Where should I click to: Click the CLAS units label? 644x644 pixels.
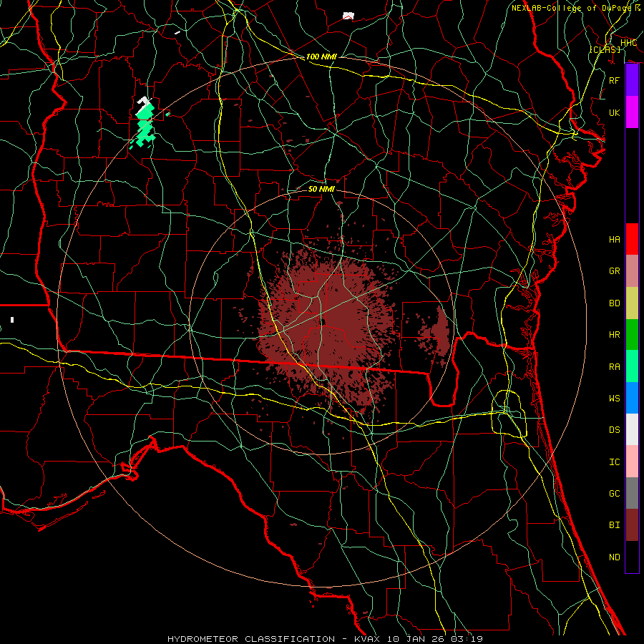click(x=605, y=49)
